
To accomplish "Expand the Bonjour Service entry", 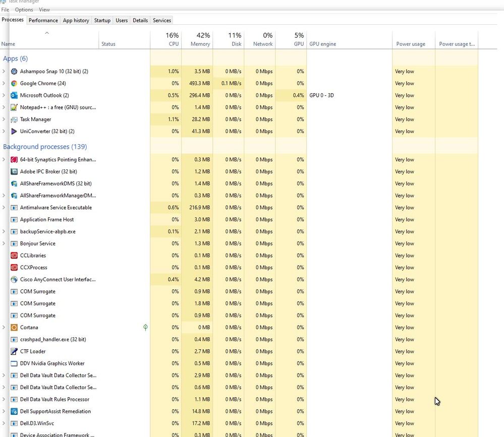I will click(4, 244).
